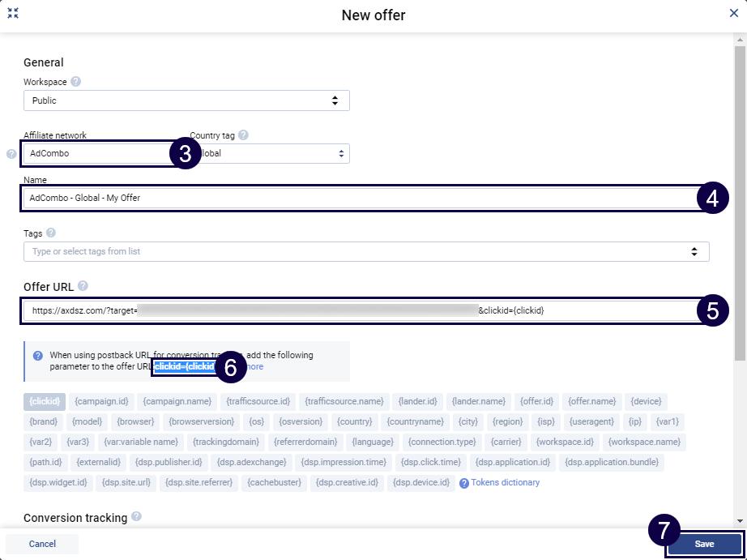Open the Affiliate network AdCombo dropdown

(96, 153)
